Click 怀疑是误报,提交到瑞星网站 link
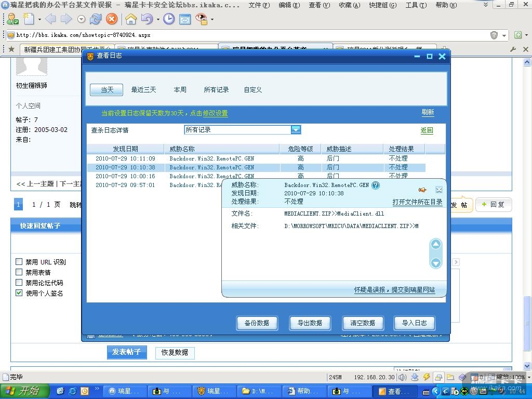The width and height of the screenshot is (532, 399). (x=394, y=290)
